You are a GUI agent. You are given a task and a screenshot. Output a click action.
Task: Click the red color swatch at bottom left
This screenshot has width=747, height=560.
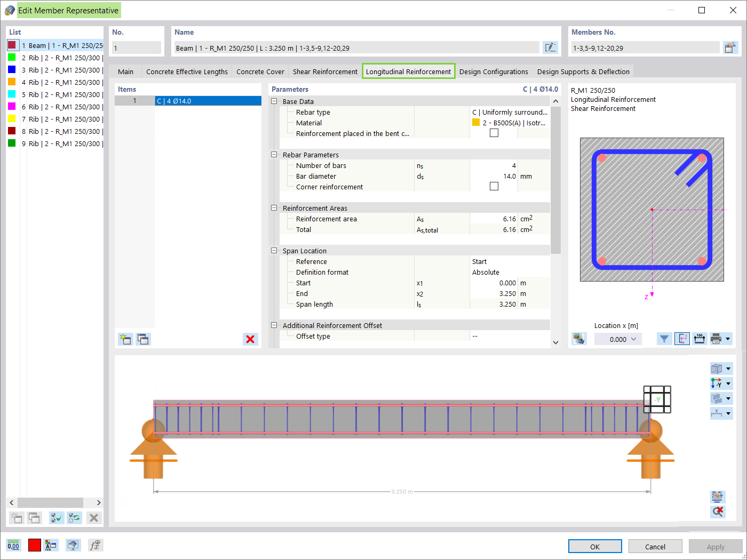coord(35,545)
